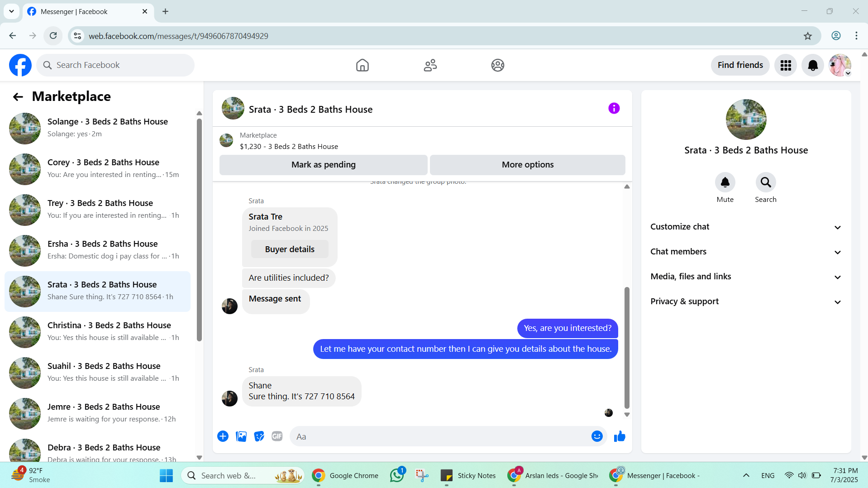Open the Menu grid icon
Screen dimensions: 868x488
786,65
